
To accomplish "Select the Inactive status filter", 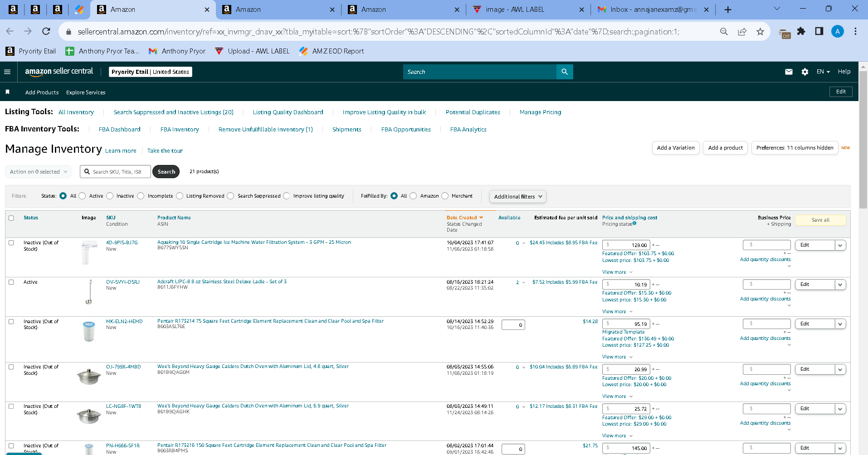I will tap(110, 196).
